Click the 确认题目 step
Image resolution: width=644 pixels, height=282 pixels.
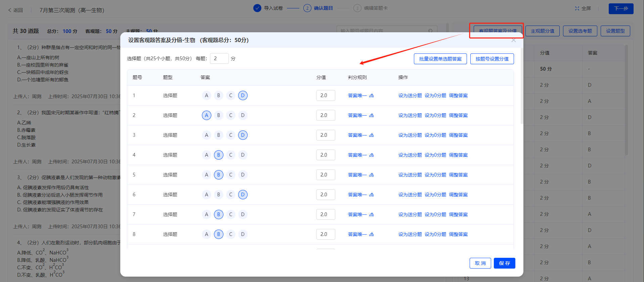click(318, 8)
